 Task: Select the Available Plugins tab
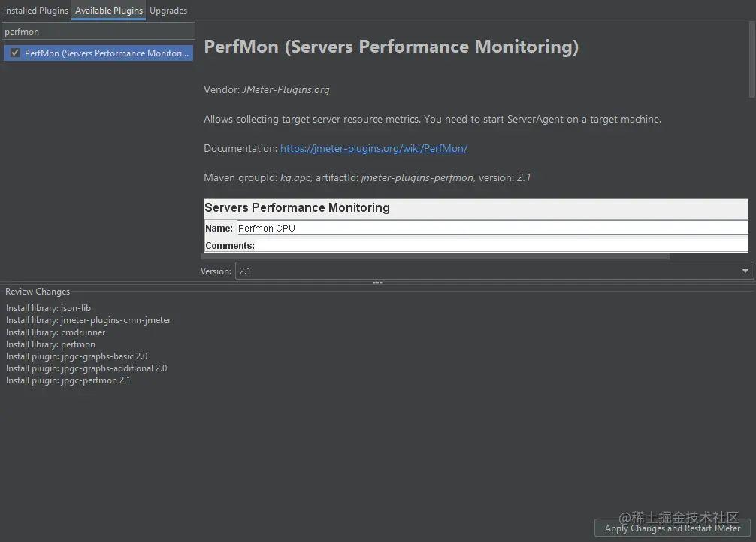click(x=108, y=10)
